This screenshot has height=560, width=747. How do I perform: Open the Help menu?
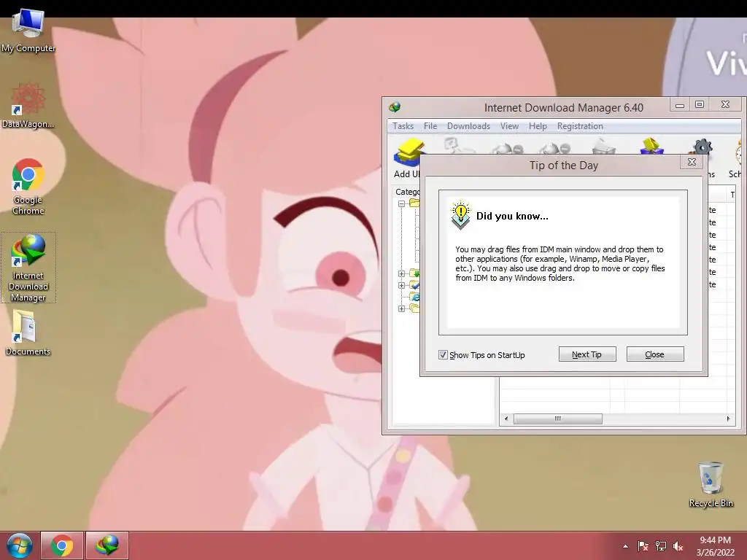(x=538, y=126)
